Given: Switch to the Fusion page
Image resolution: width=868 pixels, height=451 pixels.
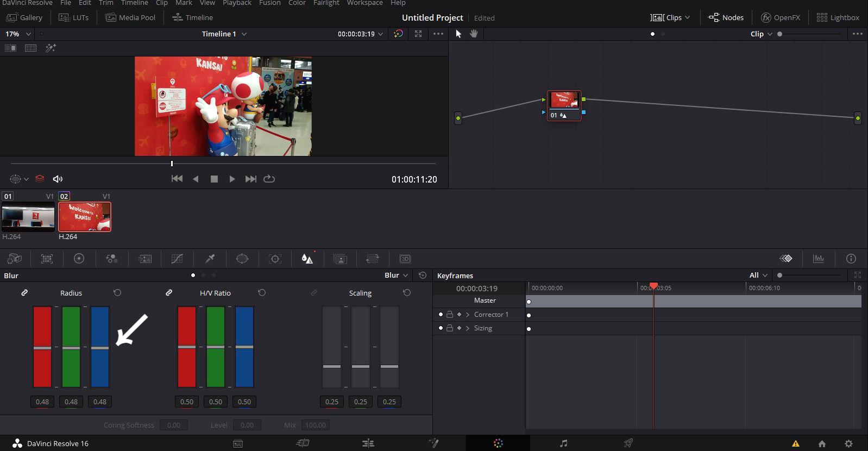Looking at the screenshot, I should [433, 443].
